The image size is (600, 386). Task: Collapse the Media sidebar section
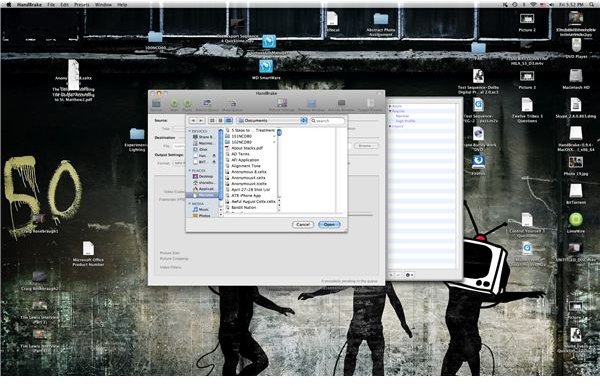click(x=189, y=204)
